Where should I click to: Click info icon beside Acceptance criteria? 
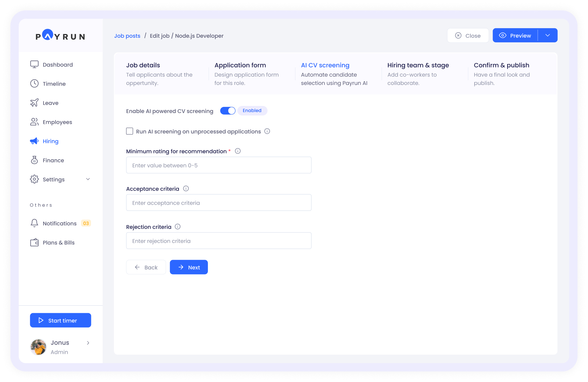click(x=186, y=189)
